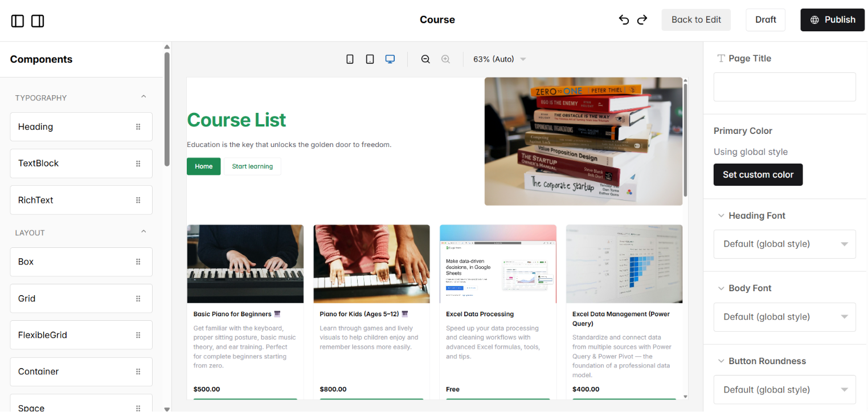Click the Publish button
This screenshot has height=412, width=868.
[x=832, y=20]
